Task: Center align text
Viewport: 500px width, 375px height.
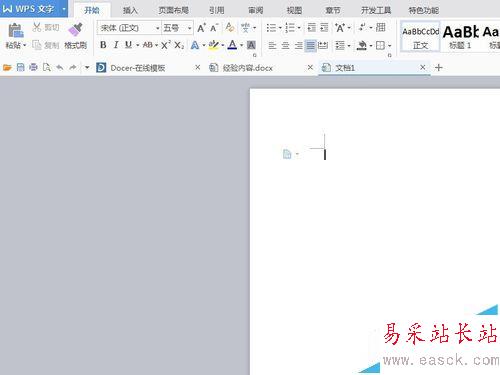Action: 285,45
